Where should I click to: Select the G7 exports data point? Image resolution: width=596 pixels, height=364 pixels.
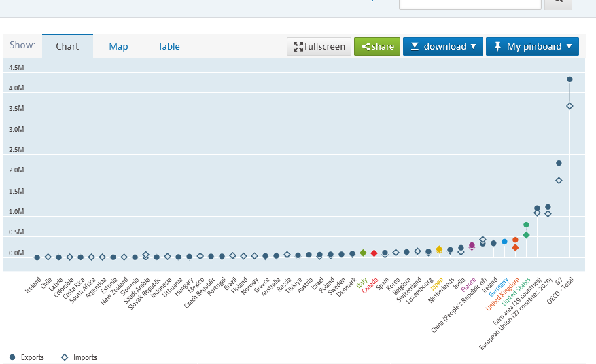pyautogui.click(x=559, y=163)
